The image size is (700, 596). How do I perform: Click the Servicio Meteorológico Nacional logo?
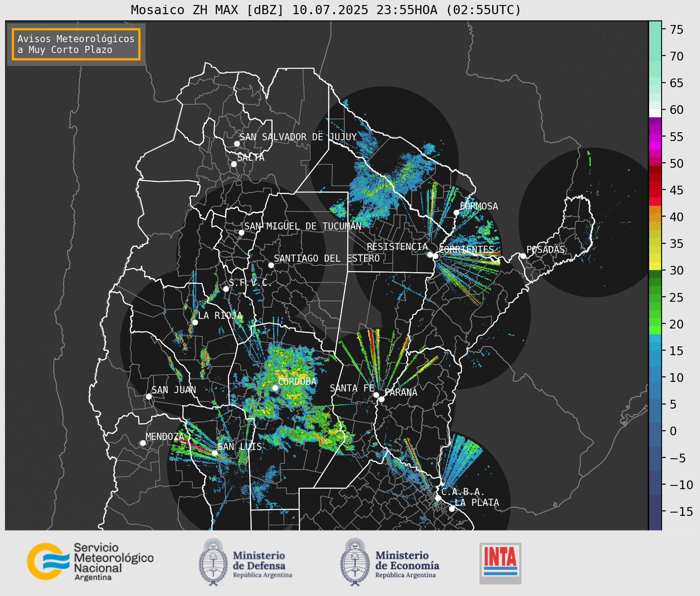(90, 561)
